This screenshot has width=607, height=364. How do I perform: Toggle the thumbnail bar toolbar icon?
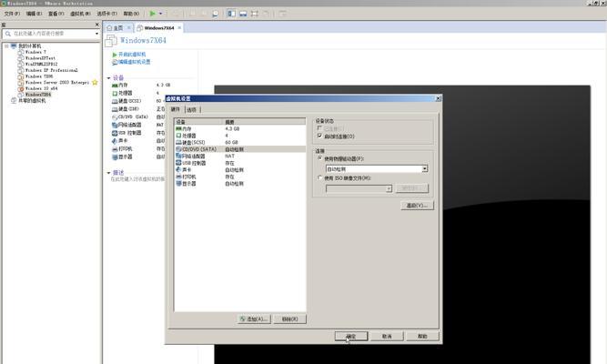click(x=243, y=14)
